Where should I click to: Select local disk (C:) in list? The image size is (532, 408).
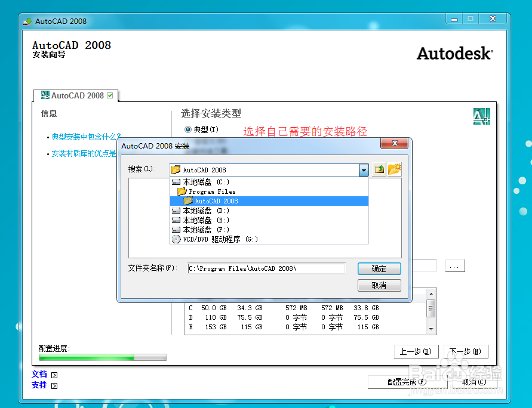pyautogui.click(x=269, y=182)
